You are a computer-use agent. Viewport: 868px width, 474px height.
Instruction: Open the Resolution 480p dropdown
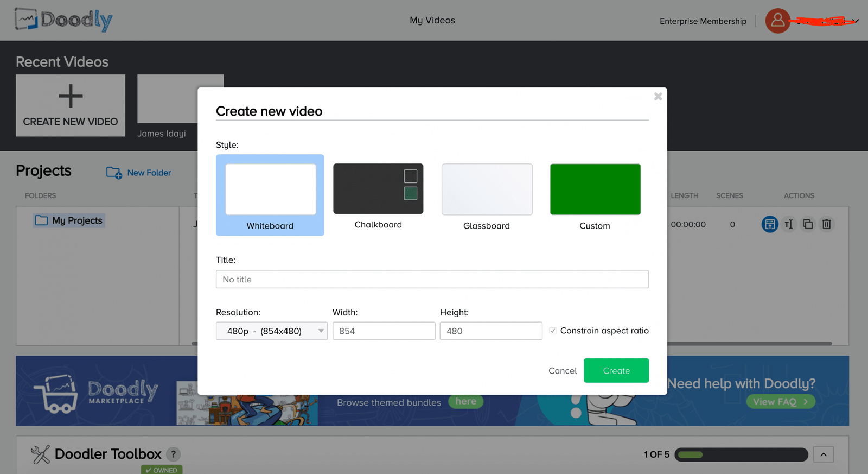[272, 331]
